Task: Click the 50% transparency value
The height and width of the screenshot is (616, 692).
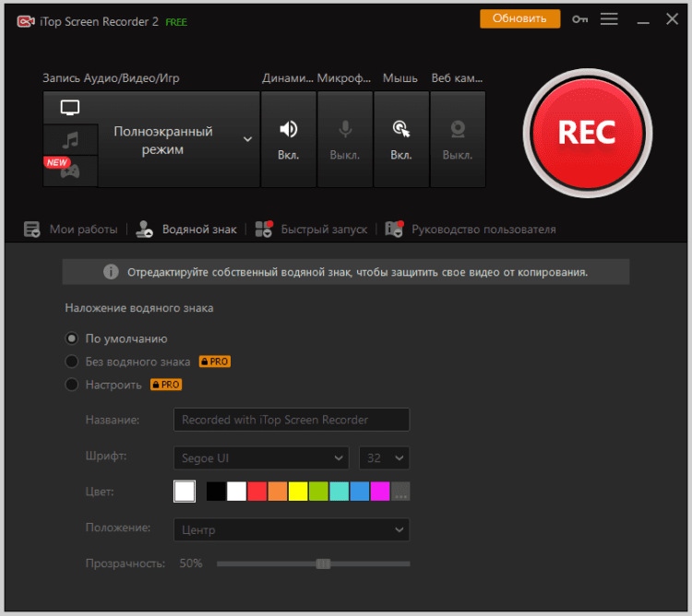Action: coord(191,563)
